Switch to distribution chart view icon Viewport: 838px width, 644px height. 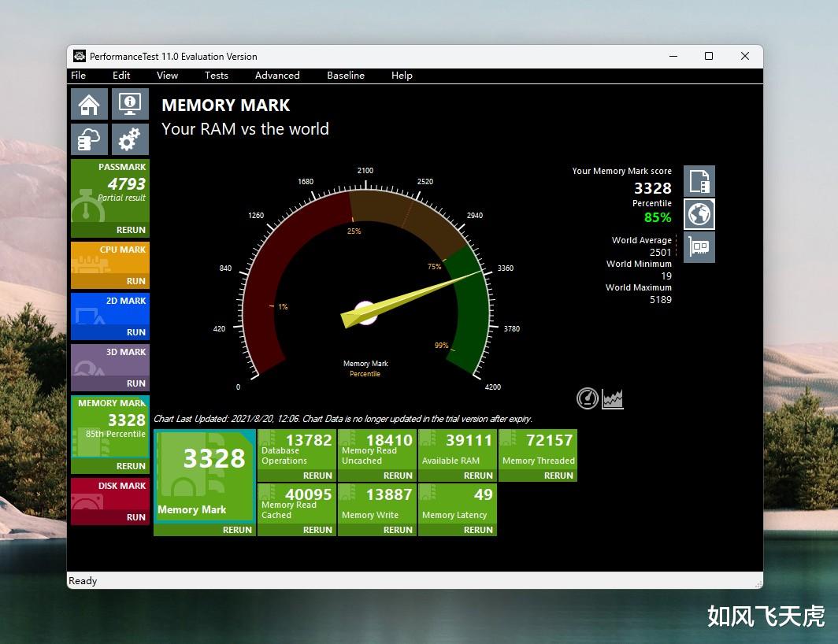pos(613,398)
